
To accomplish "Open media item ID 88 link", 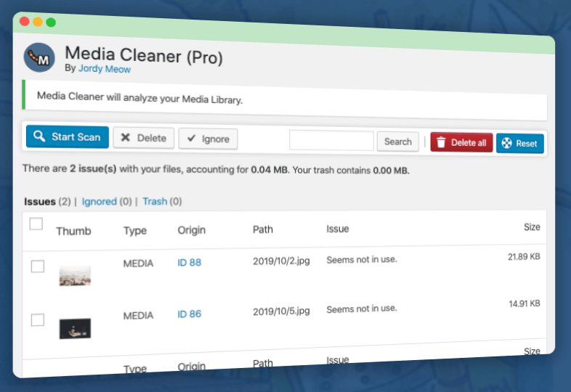I will click(x=189, y=262).
